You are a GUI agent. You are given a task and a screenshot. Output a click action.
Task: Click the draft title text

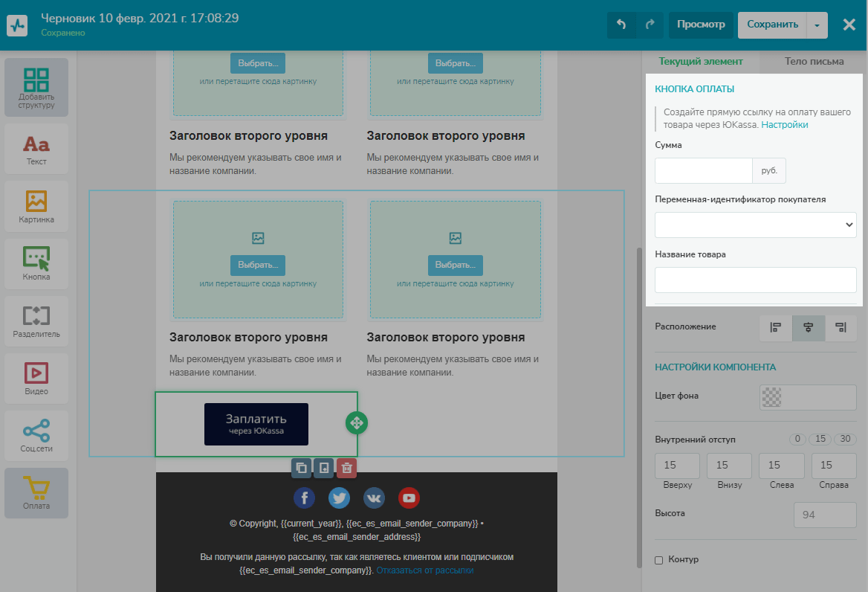tap(140, 19)
